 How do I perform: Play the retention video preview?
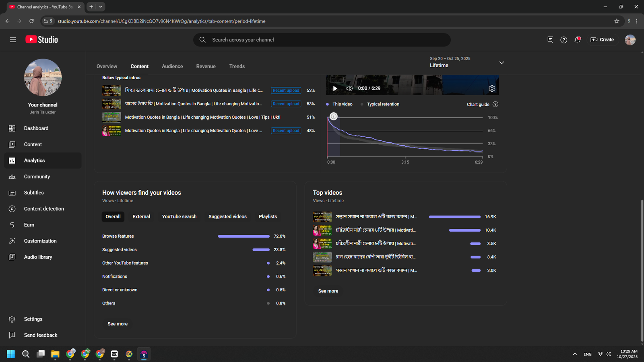(x=335, y=88)
